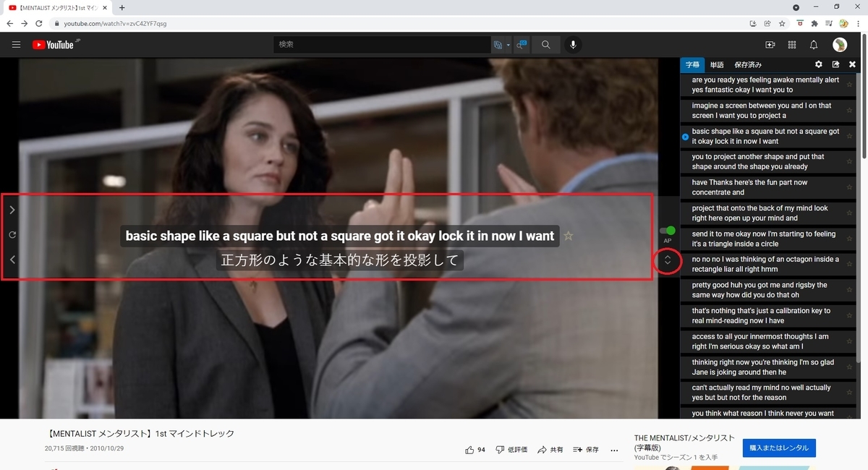Open a new browser tab

(122, 7)
